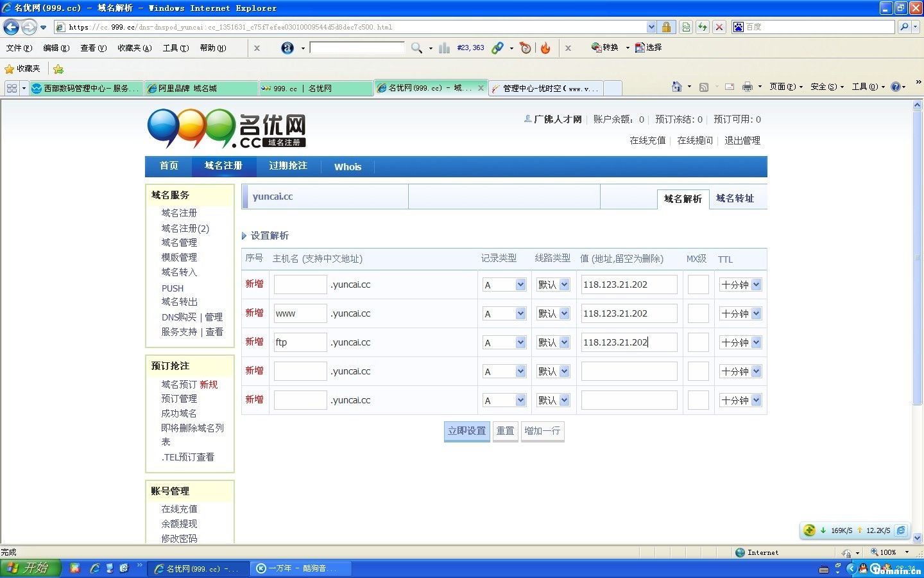Open the File (文件) menu
This screenshot has height=578, width=924.
click(x=19, y=48)
